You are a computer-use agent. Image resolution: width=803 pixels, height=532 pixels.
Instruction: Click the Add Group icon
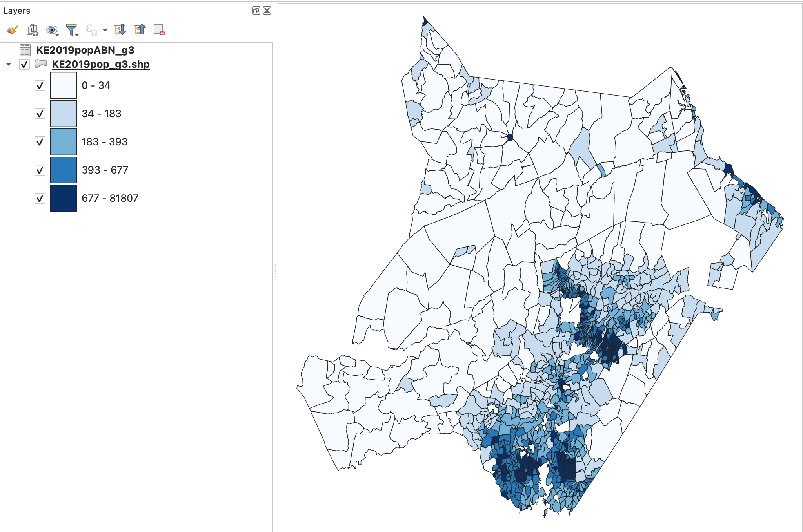pyautogui.click(x=32, y=30)
